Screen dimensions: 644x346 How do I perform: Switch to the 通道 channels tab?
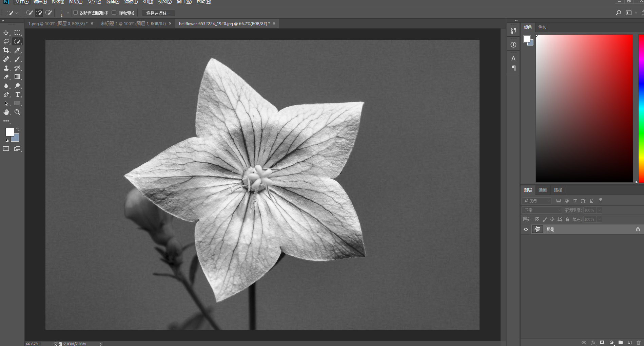coord(543,190)
